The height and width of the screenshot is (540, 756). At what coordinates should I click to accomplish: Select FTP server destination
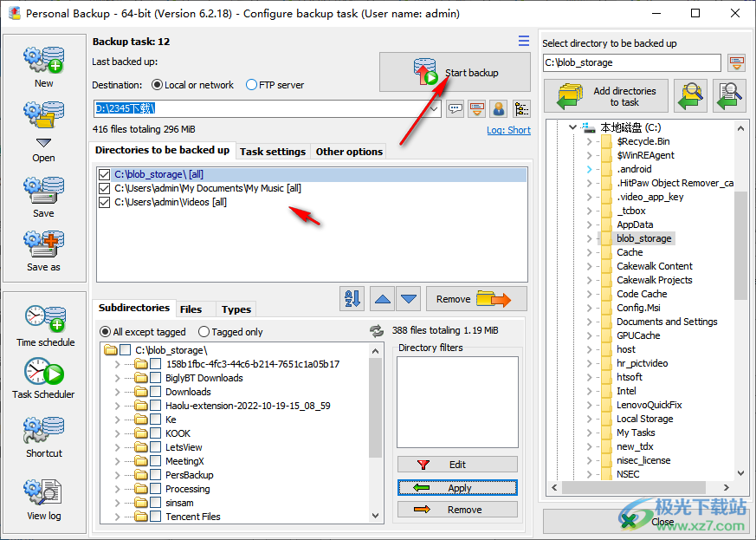[x=275, y=85]
